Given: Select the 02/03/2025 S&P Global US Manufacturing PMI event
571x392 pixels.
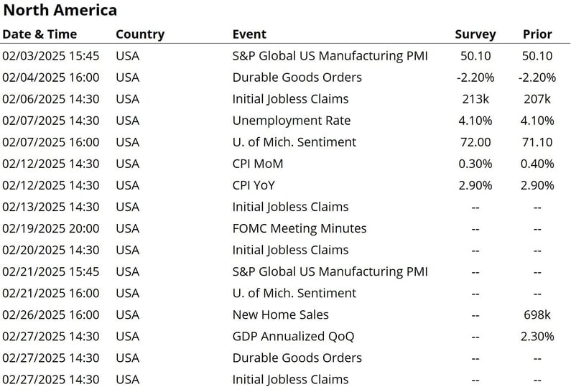Looking at the screenshot, I should [330, 56].
